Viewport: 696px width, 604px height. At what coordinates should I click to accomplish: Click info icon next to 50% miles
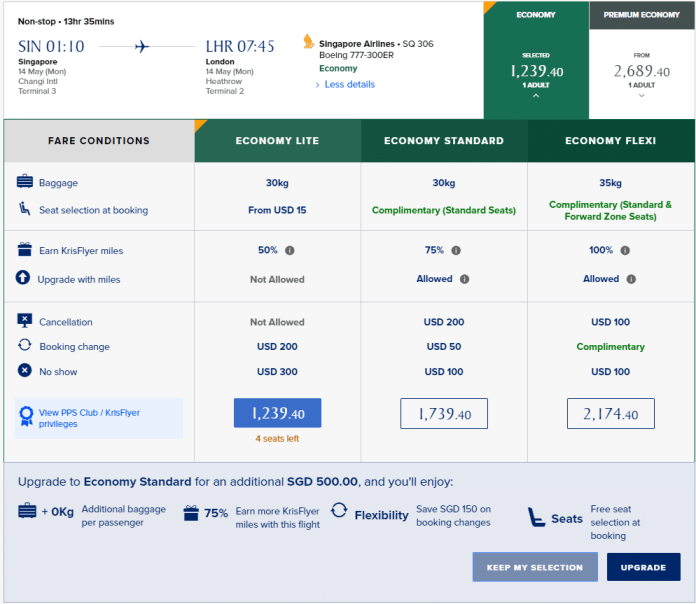pos(289,251)
